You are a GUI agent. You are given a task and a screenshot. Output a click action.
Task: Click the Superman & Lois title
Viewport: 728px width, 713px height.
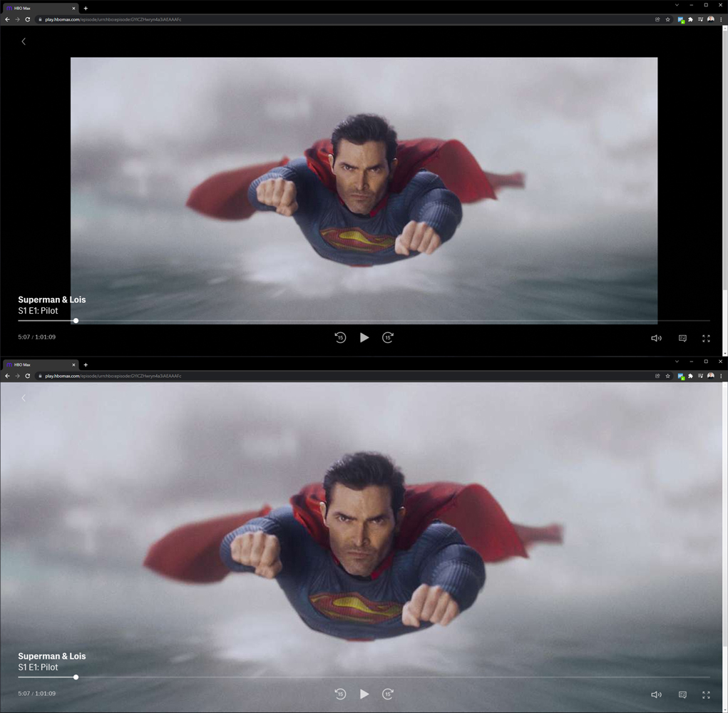[52, 299]
